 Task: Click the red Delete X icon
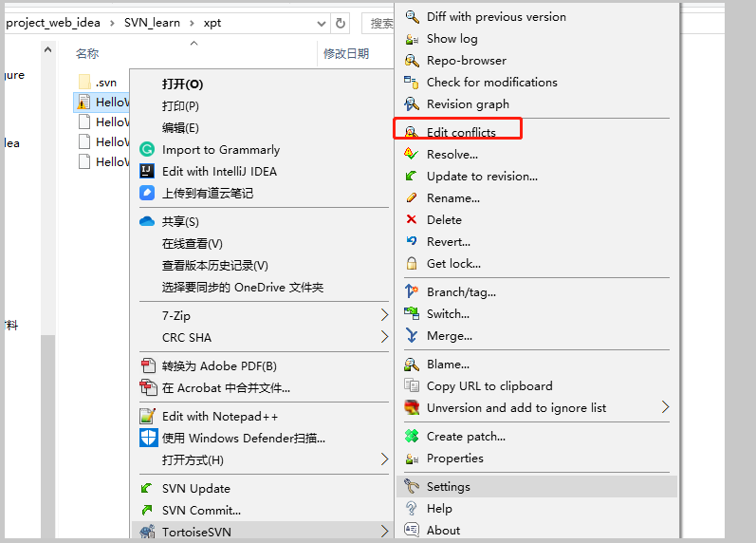point(412,219)
